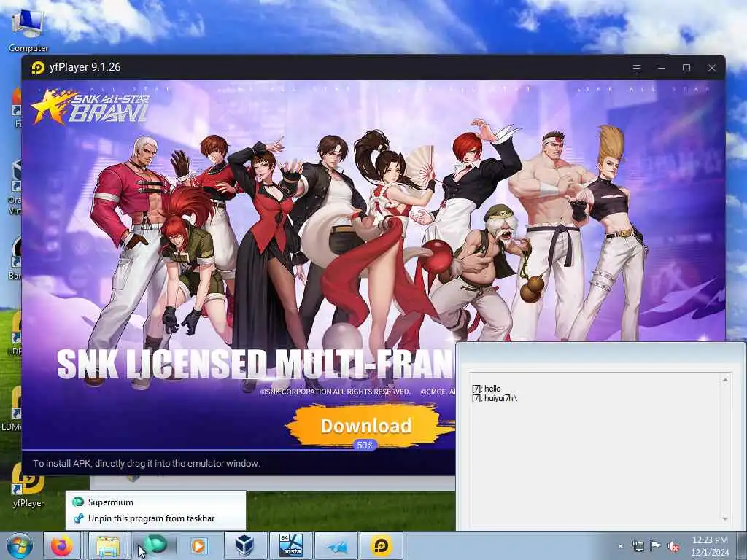Click the SNK Corporation copyright notice
Viewport: 747px width, 560px height.
click(x=335, y=392)
